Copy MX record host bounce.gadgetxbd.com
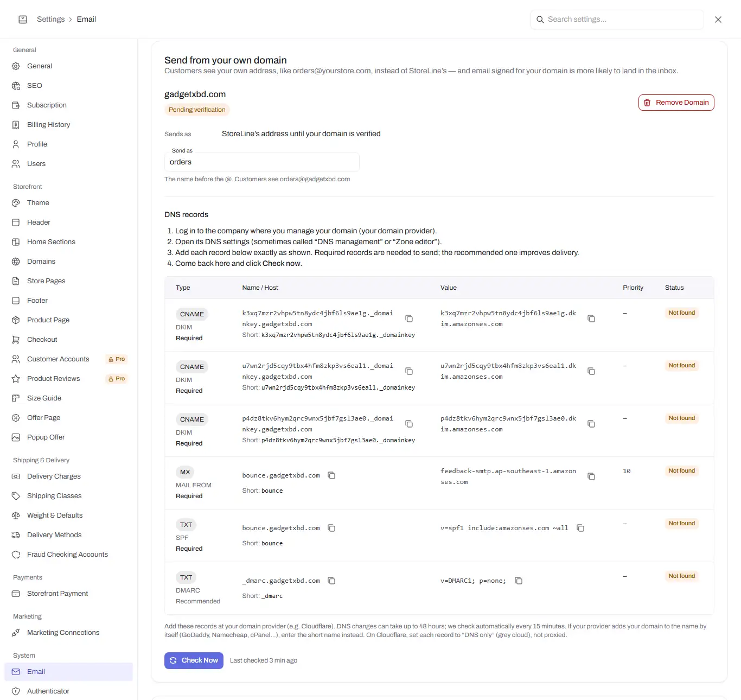The image size is (741, 700). point(331,475)
